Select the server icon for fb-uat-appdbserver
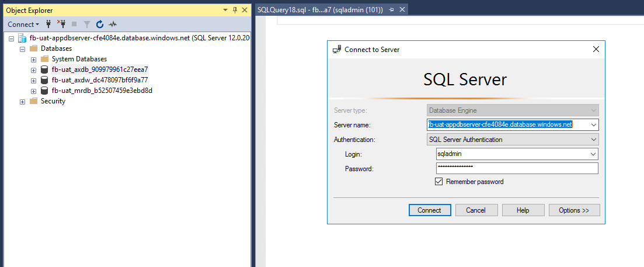The image size is (644, 267). coord(22,38)
